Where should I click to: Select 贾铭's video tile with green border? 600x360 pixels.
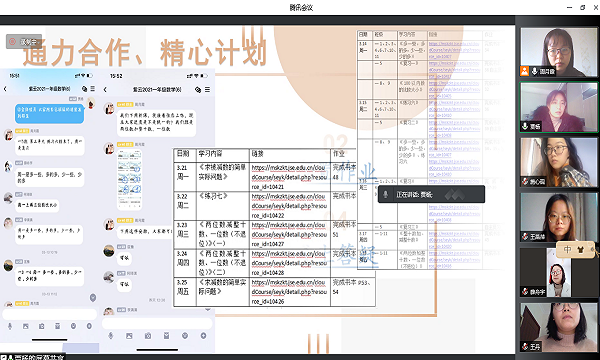point(559,107)
